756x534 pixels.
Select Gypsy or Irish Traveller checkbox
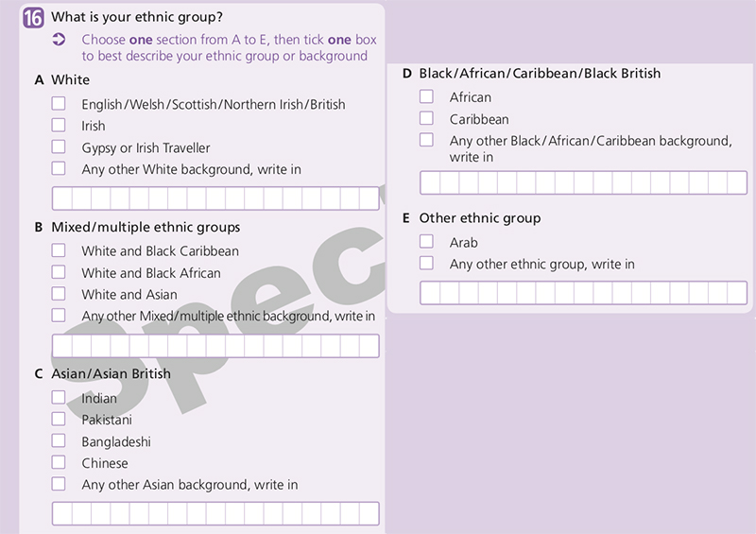pos(59,147)
